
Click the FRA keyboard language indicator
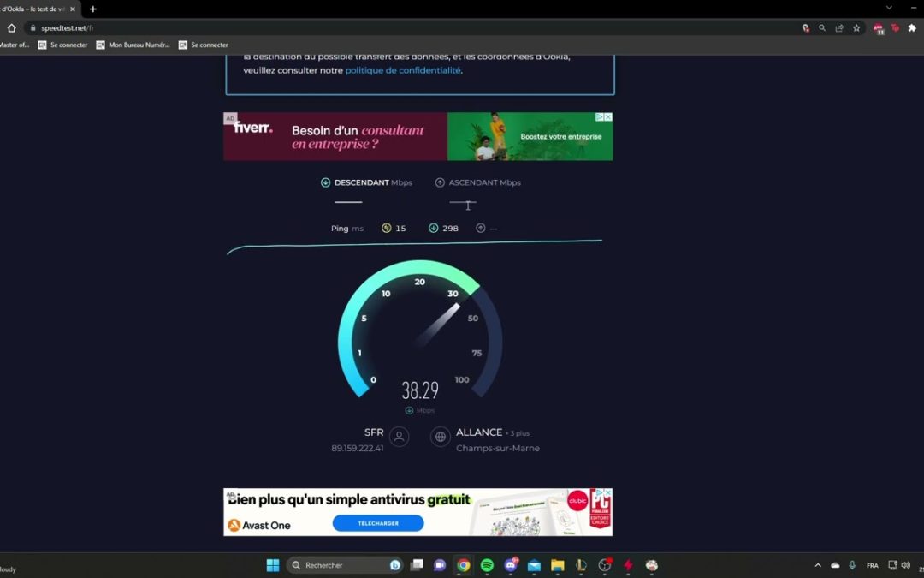873,566
